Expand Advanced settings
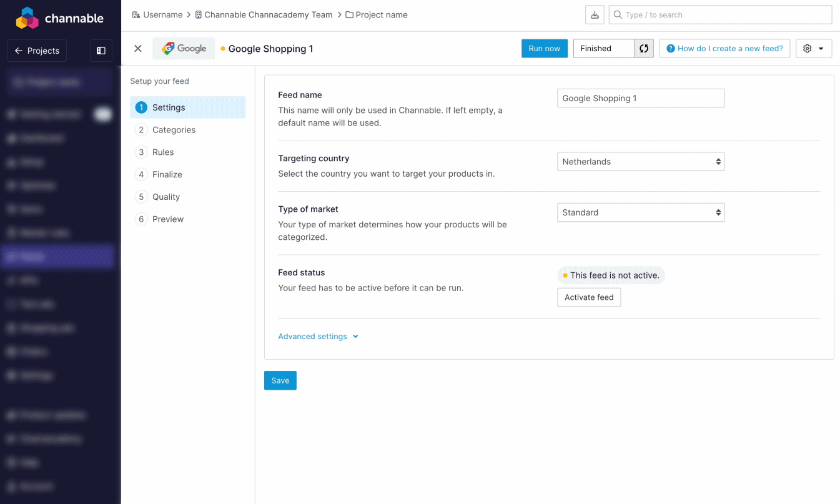This screenshot has height=504, width=840. [x=318, y=337]
